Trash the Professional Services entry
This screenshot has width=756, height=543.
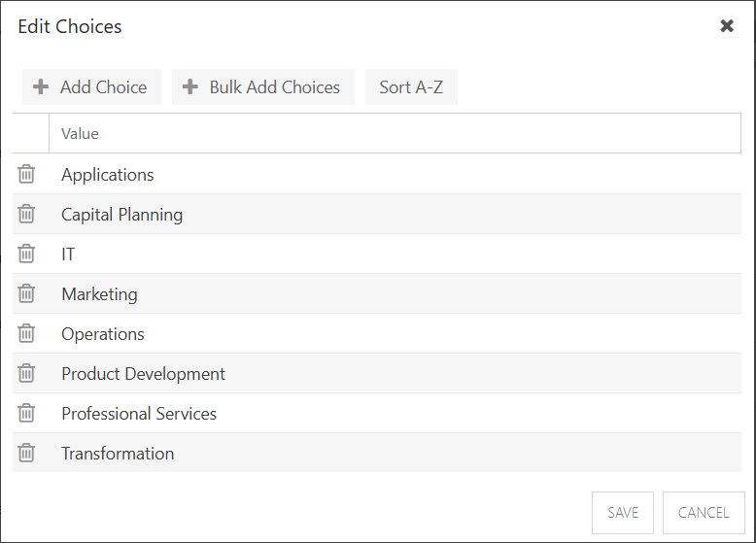(26, 413)
